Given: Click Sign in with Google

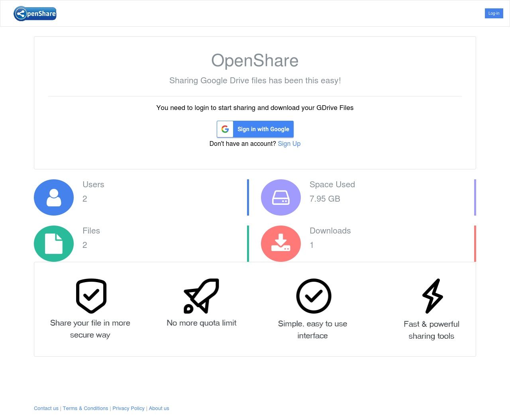Looking at the screenshot, I should [x=263, y=129].
